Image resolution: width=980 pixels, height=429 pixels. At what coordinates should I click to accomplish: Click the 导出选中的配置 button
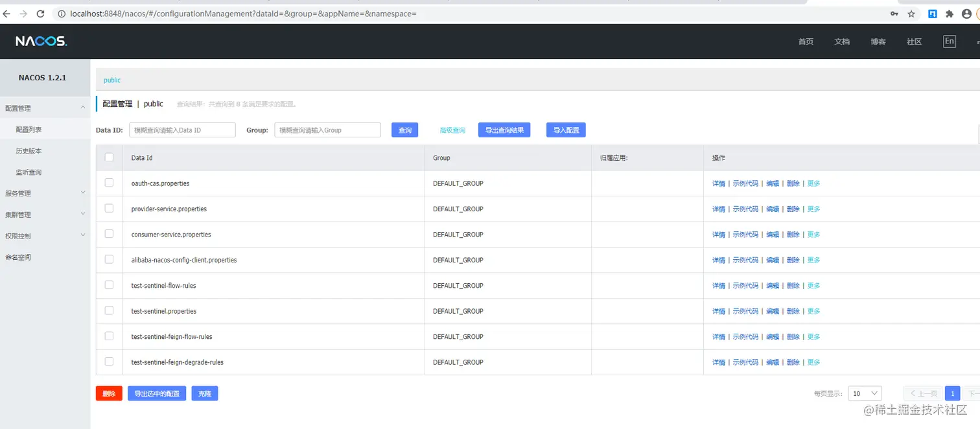[157, 393]
